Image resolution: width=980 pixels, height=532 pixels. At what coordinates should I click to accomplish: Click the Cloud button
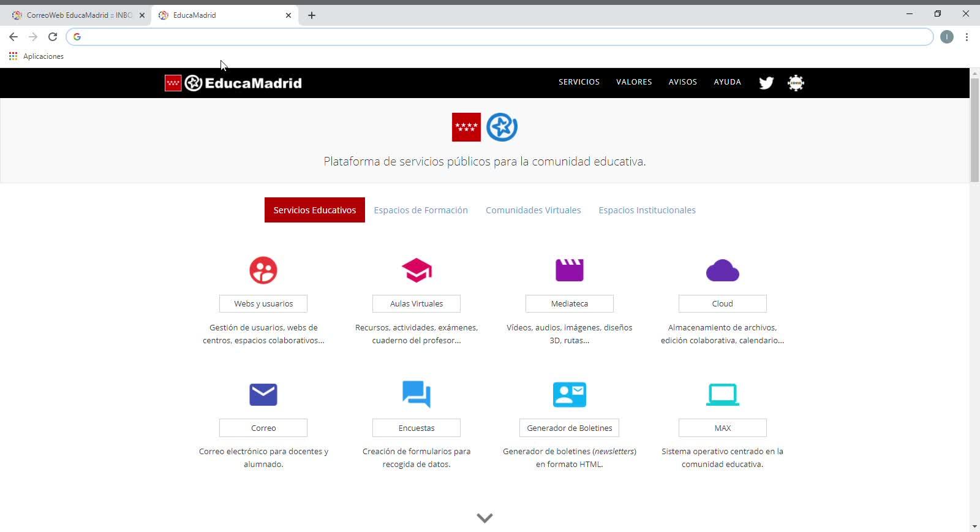723,303
